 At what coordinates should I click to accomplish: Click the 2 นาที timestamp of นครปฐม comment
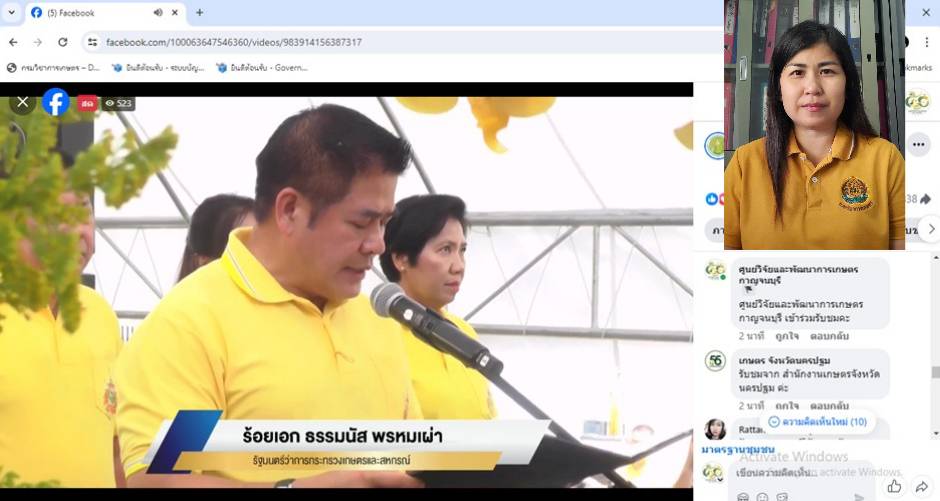point(751,406)
